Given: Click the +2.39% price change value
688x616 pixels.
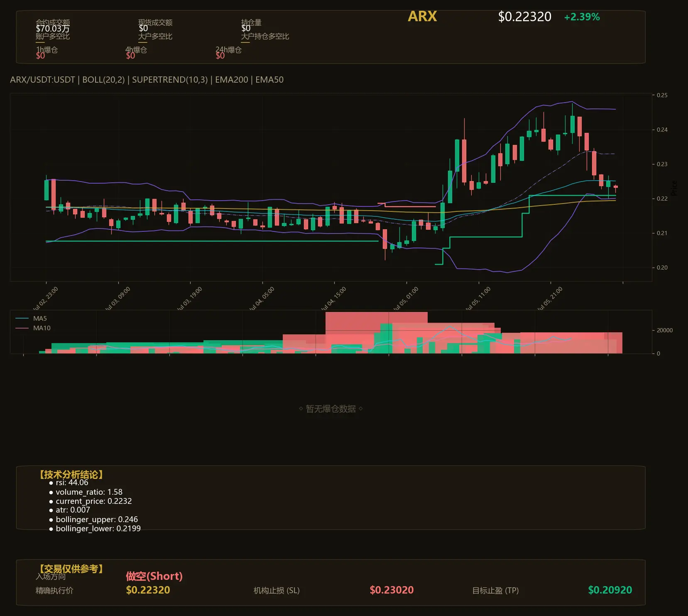Looking at the screenshot, I should [582, 17].
